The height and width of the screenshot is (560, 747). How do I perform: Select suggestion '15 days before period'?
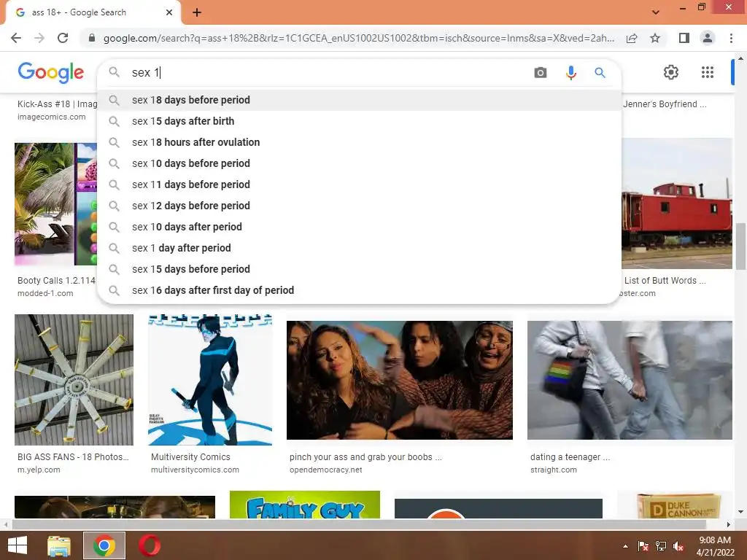pos(359,269)
